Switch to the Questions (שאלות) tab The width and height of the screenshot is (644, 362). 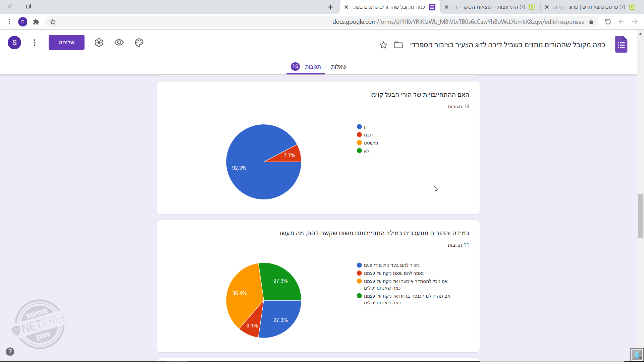tap(338, 67)
